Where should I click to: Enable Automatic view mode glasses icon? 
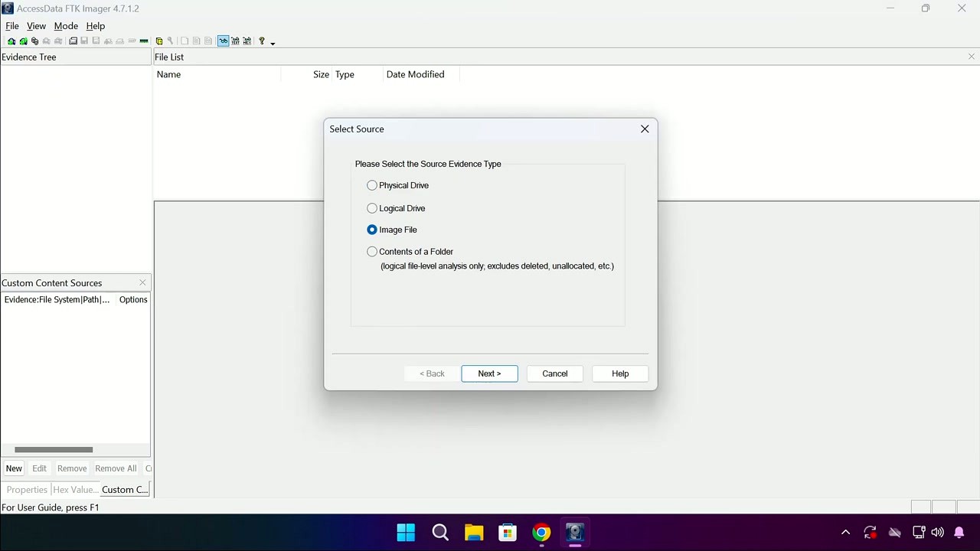(224, 41)
